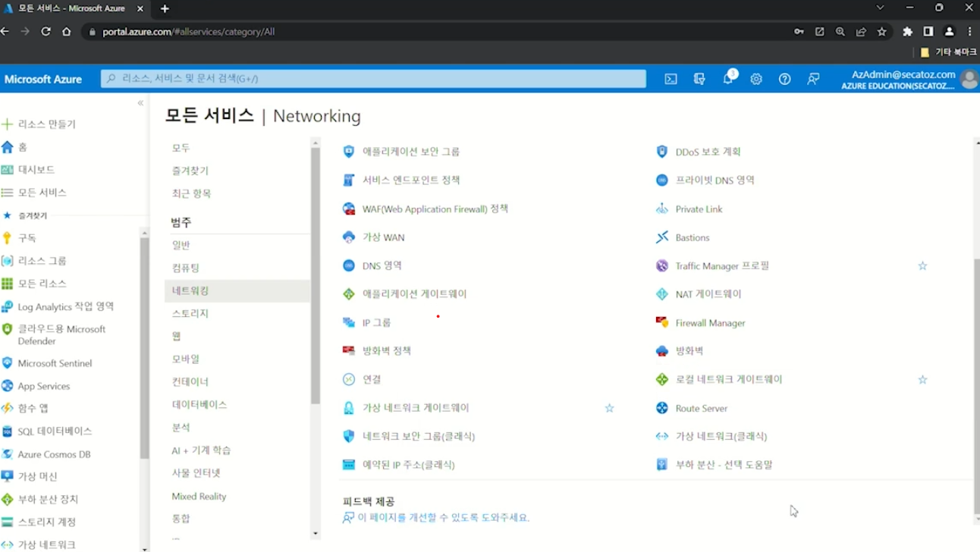Open the notifications bell
This screenshot has height=552, width=980.
(728, 79)
